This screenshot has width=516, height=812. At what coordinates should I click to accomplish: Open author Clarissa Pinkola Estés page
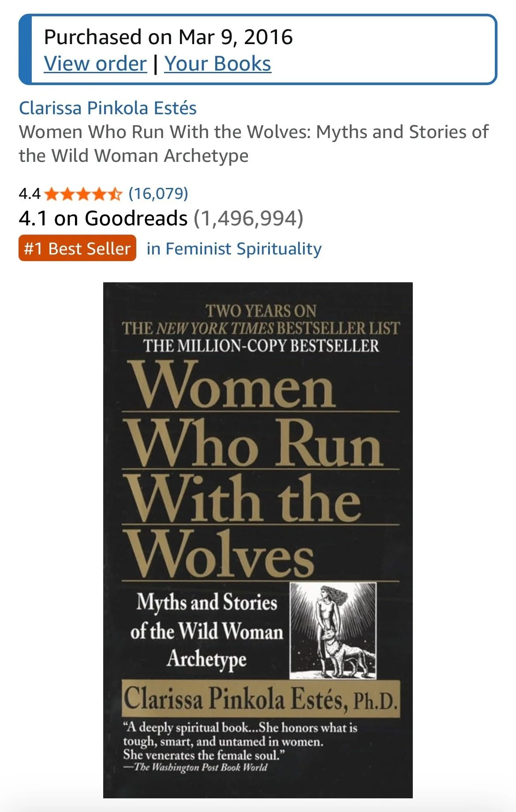(108, 108)
